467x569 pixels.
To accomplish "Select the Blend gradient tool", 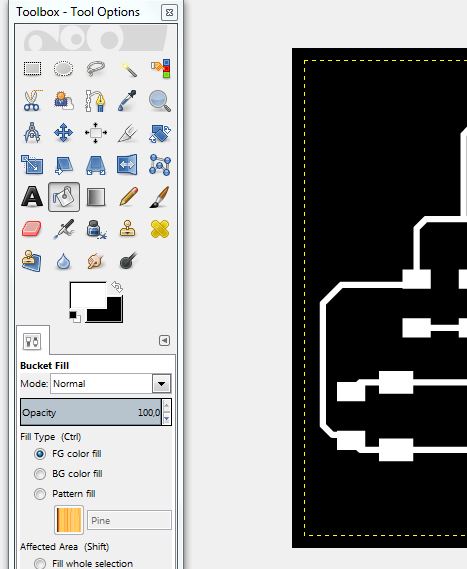I will [x=95, y=197].
